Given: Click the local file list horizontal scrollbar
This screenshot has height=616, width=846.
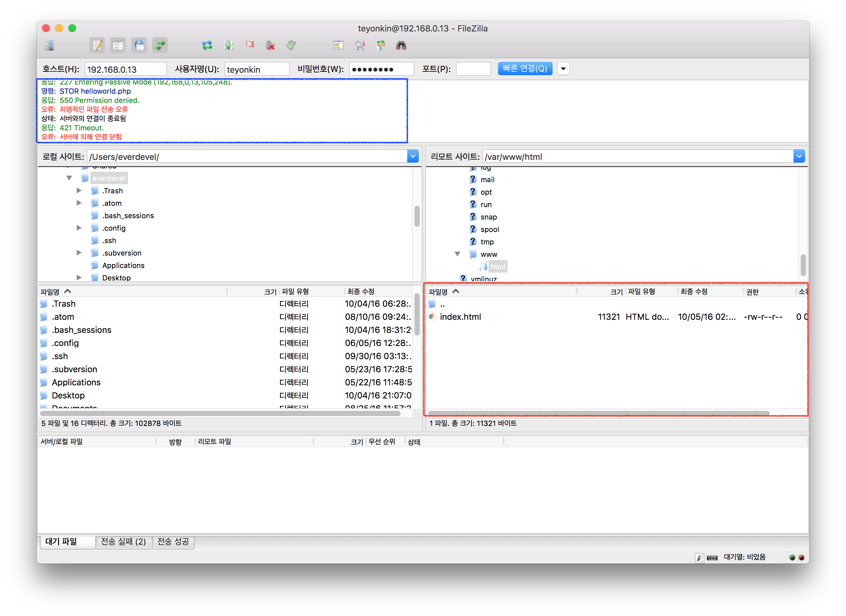Looking at the screenshot, I should tap(220, 414).
